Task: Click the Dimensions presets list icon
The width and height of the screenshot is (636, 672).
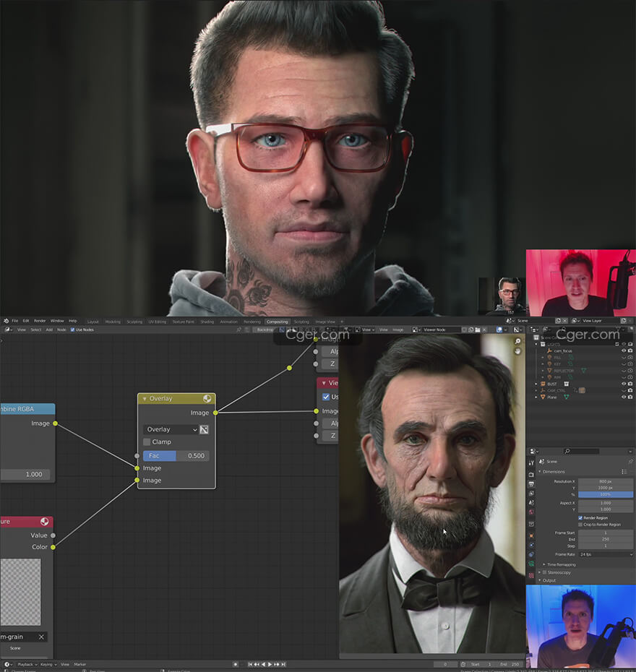Action: (x=624, y=471)
